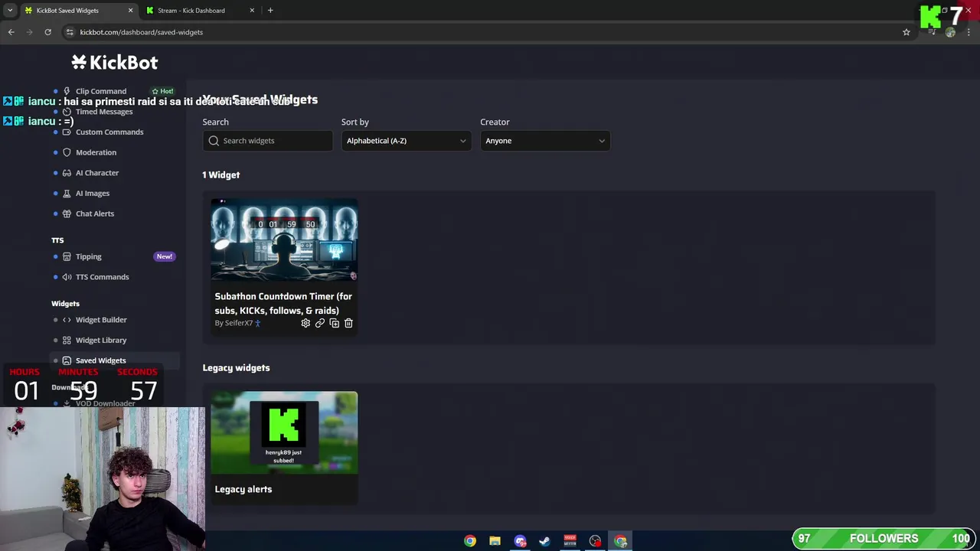This screenshot has height=551, width=980.
Task: Click the '1 Widget' count text
Action: point(220,175)
